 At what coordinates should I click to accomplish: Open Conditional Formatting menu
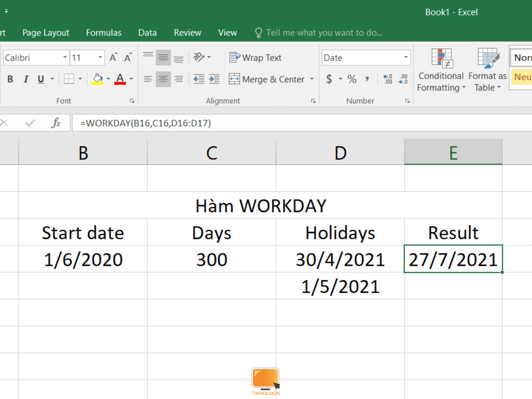pyautogui.click(x=441, y=70)
